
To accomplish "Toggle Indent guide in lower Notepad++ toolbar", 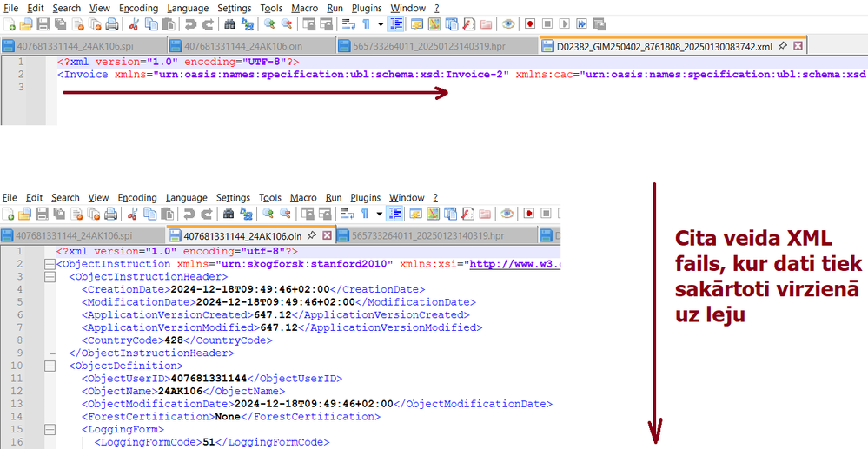I will [x=394, y=213].
